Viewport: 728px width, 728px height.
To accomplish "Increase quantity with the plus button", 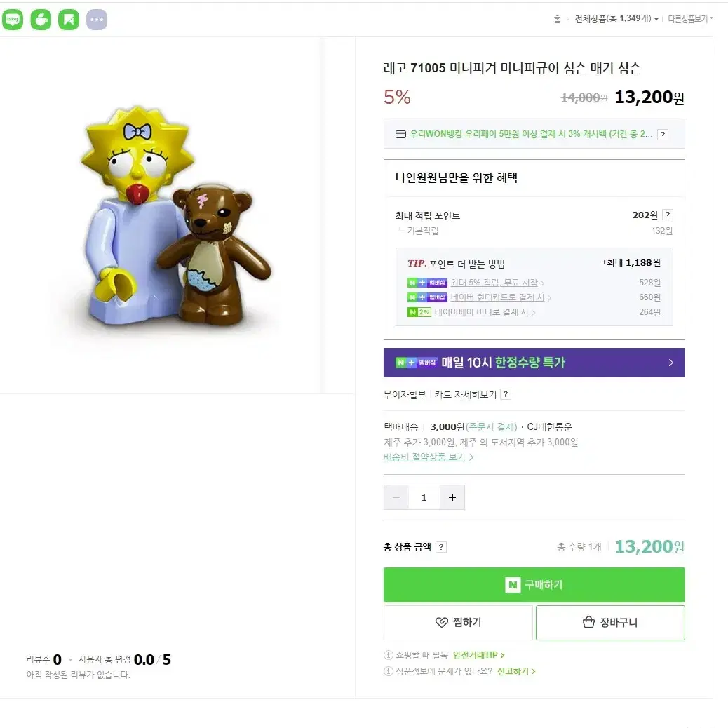I will click(452, 497).
